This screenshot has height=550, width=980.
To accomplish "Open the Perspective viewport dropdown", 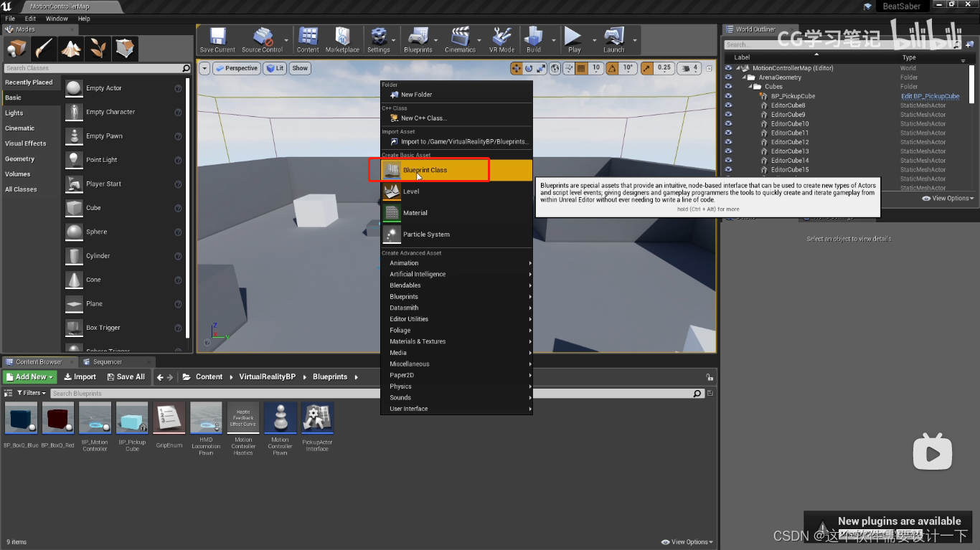I will tap(237, 68).
